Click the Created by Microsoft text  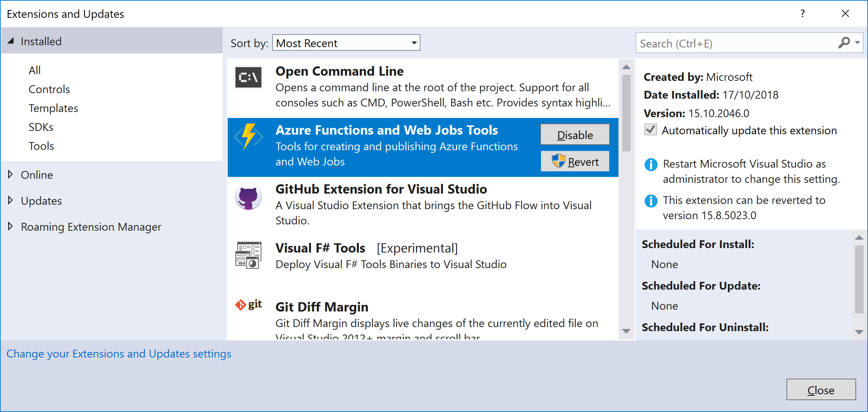pyautogui.click(x=698, y=77)
